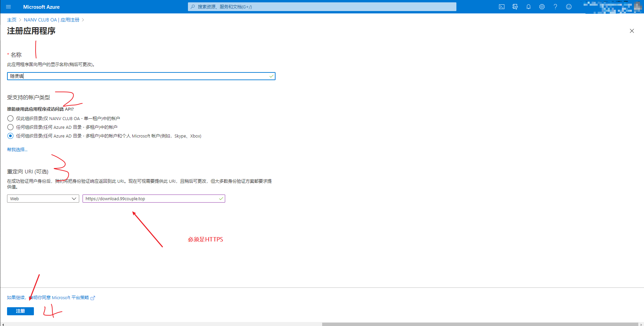Image resolution: width=644 pixels, height=326 pixels.
Task: Open the notifications bell
Action: tap(529, 7)
